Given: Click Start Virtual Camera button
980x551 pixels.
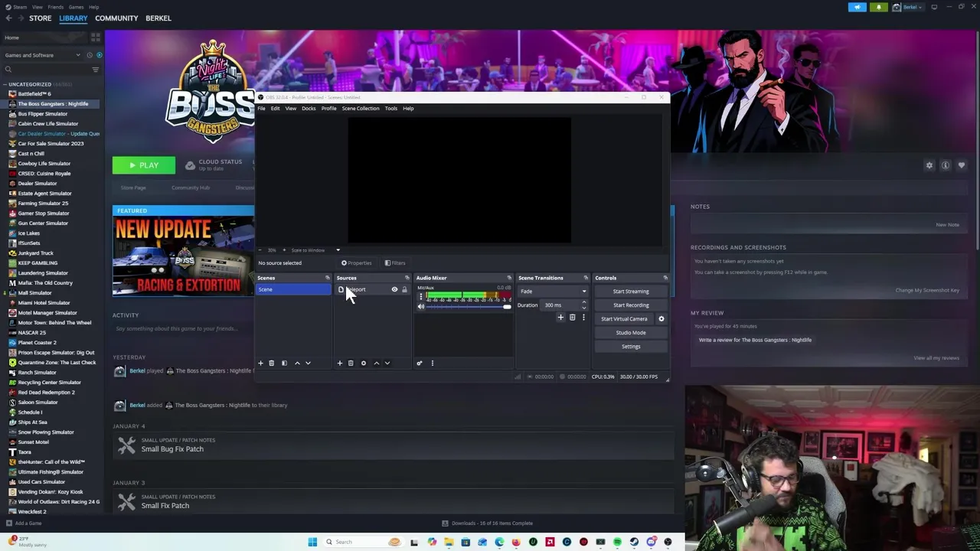Looking at the screenshot, I should tap(624, 319).
